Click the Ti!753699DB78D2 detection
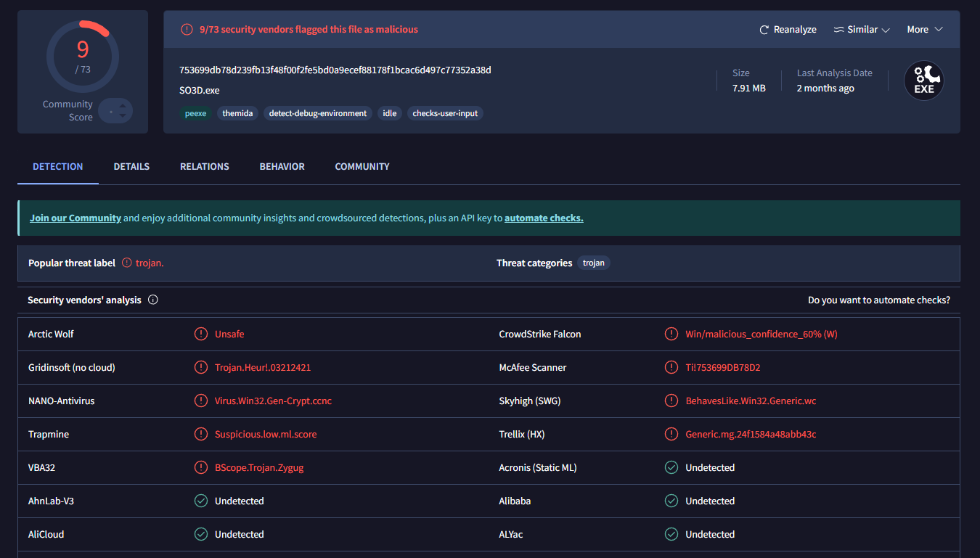980x558 pixels. coord(723,367)
